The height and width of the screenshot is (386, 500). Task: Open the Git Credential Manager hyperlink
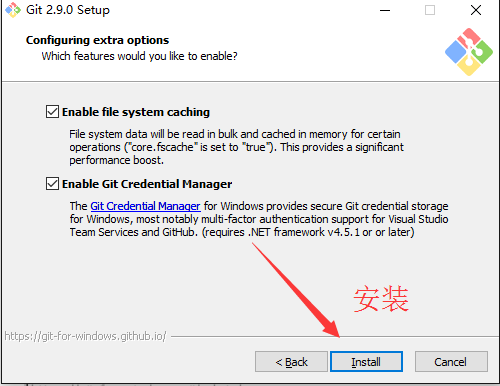click(145, 206)
